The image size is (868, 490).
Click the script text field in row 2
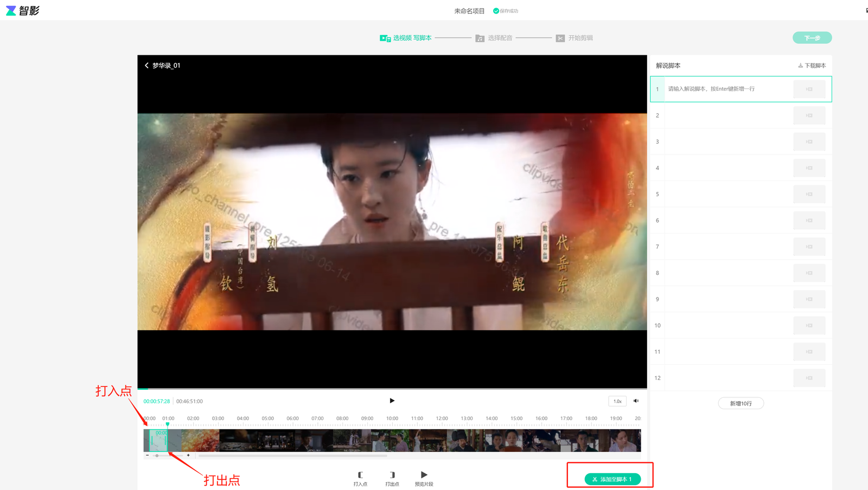click(x=729, y=115)
